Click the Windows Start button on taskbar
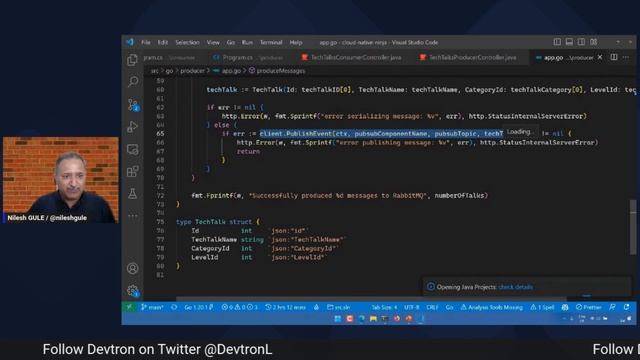This screenshot has height=360, width=640. [338, 319]
